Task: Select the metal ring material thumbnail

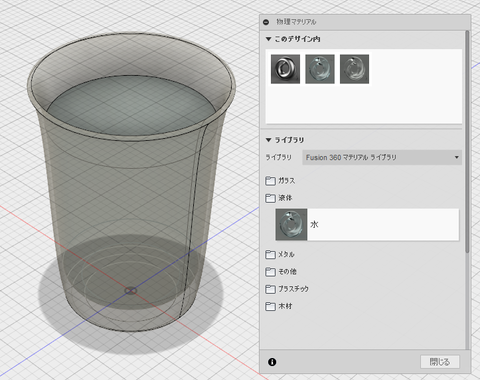Action: (x=285, y=69)
